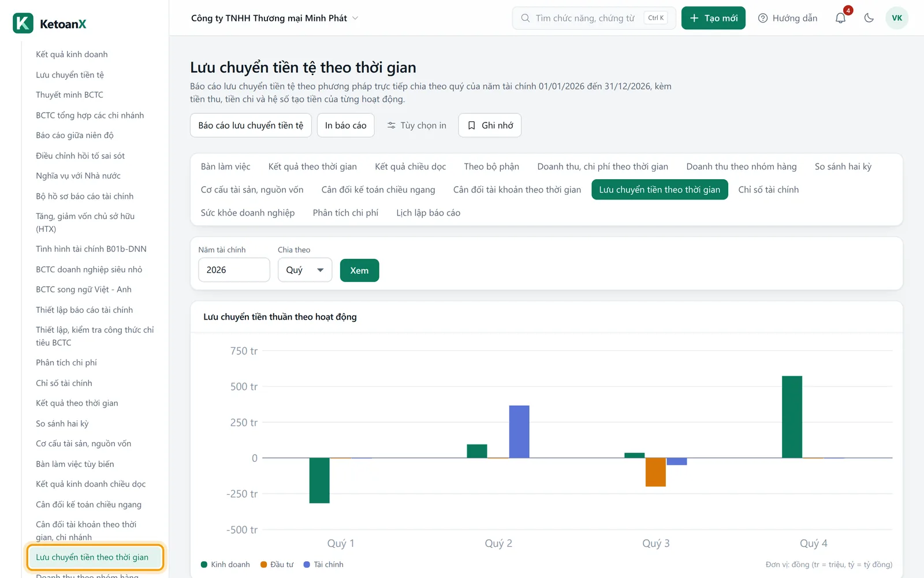
Task: Open sidebar Kết quả kinh doanh chiều dọc
Action: (91, 484)
